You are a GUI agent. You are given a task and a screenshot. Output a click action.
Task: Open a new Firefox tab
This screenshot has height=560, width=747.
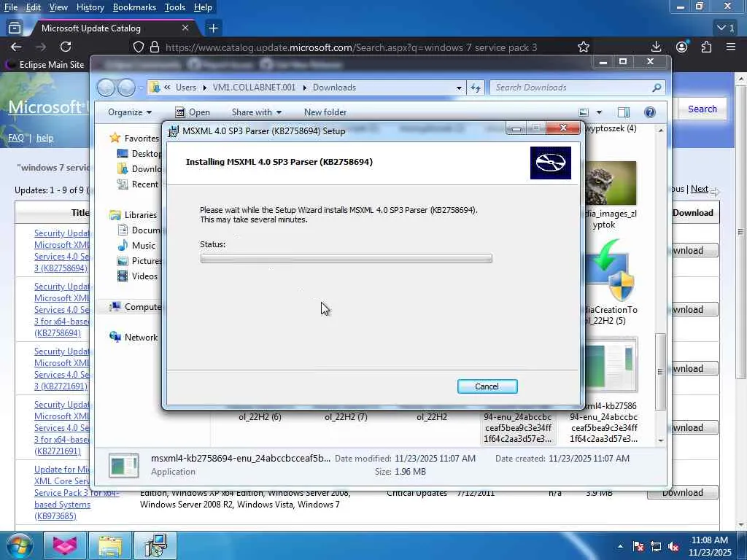(x=213, y=28)
